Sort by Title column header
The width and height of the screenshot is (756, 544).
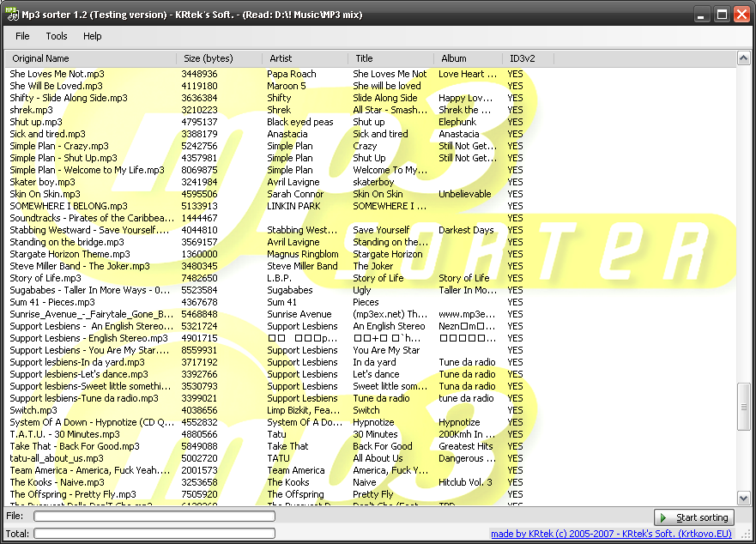click(x=391, y=58)
